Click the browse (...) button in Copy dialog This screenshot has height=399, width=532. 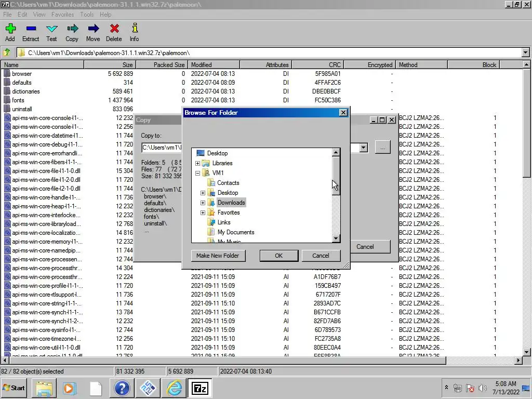click(382, 148)
